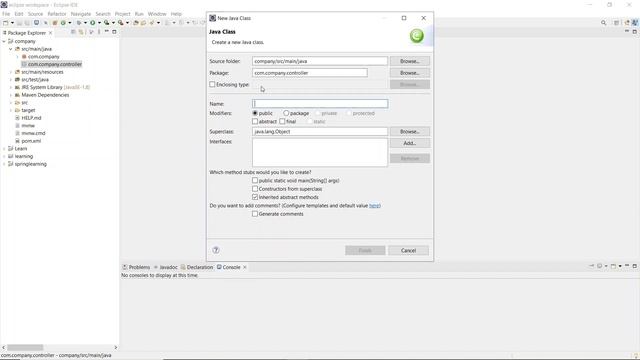
Task: Maximize the Console view panel
Action: point(634,266)
